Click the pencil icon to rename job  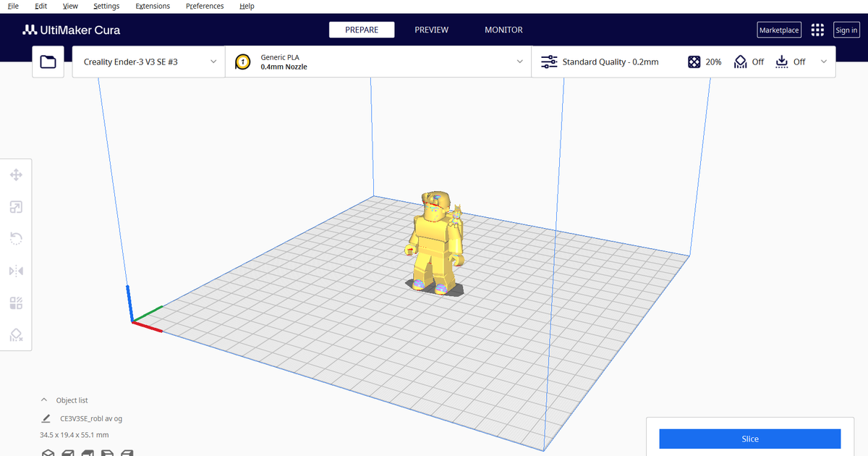(x=46, y=418)
